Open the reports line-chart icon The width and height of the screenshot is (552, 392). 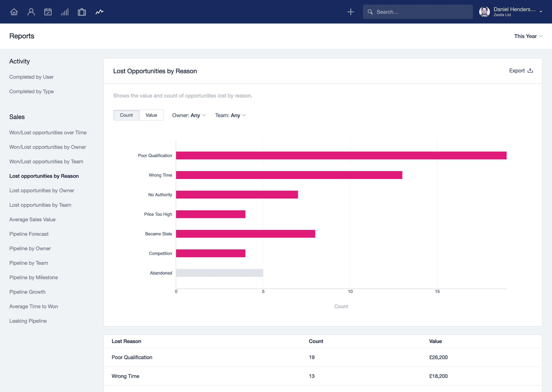point(99,12)
